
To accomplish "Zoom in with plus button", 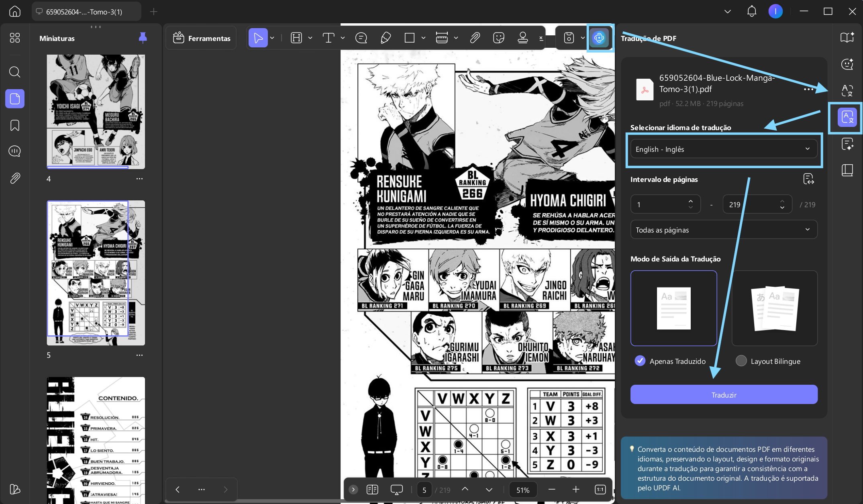I will coord(576,489).
